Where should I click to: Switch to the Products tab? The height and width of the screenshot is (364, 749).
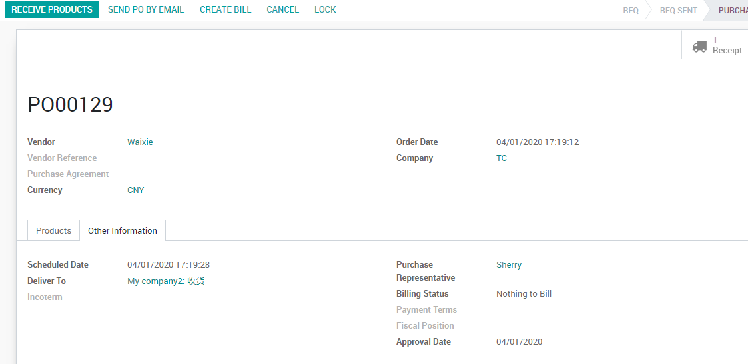pyautogui.click(x=54, y=231)
